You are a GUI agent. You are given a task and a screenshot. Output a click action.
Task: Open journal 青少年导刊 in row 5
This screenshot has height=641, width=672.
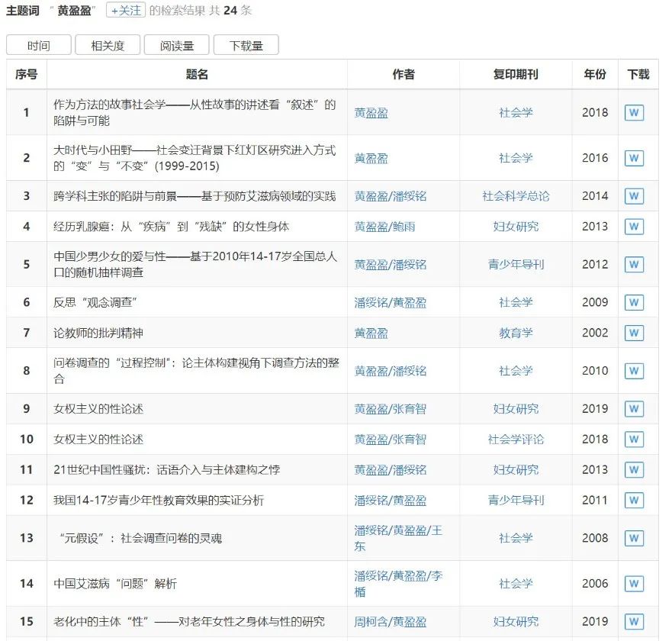click(x=516, y=264)
